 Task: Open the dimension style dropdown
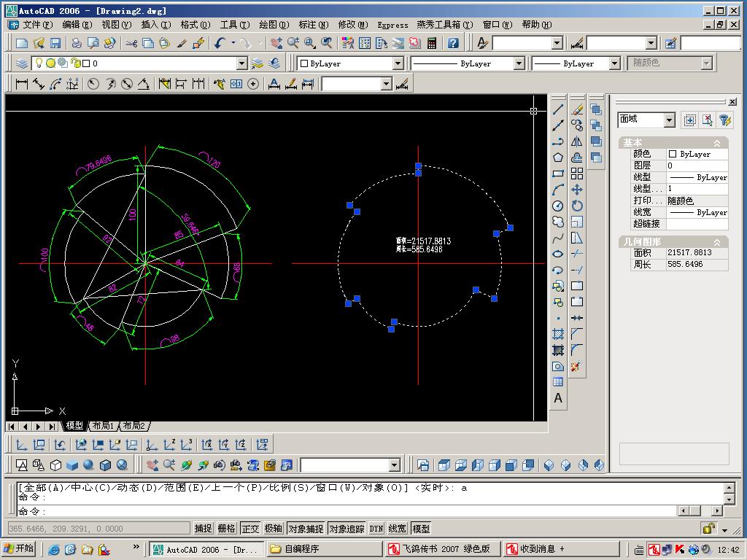(x=387, y=85)
